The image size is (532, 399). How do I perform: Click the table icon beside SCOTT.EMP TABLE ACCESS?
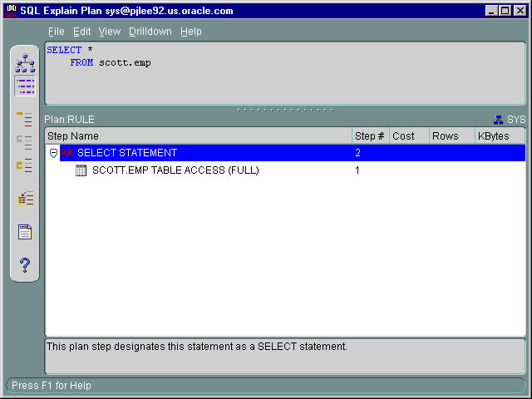tap(81, 170)
